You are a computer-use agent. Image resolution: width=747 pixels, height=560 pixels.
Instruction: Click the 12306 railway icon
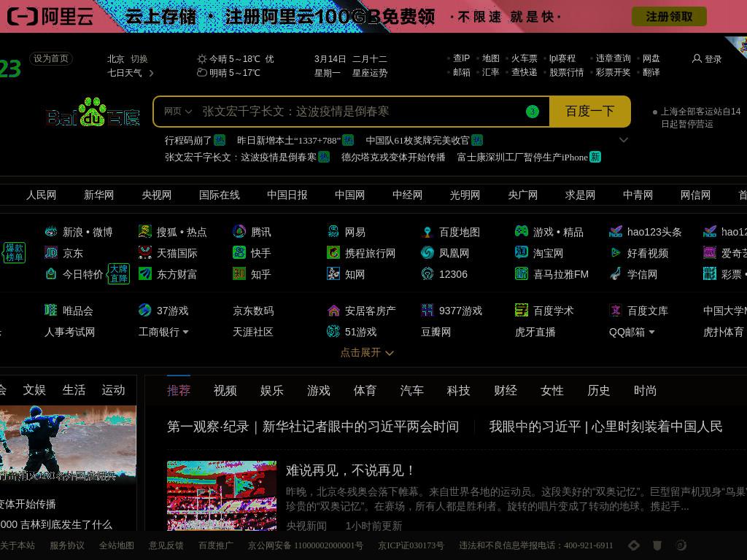[x=427, y=274]
